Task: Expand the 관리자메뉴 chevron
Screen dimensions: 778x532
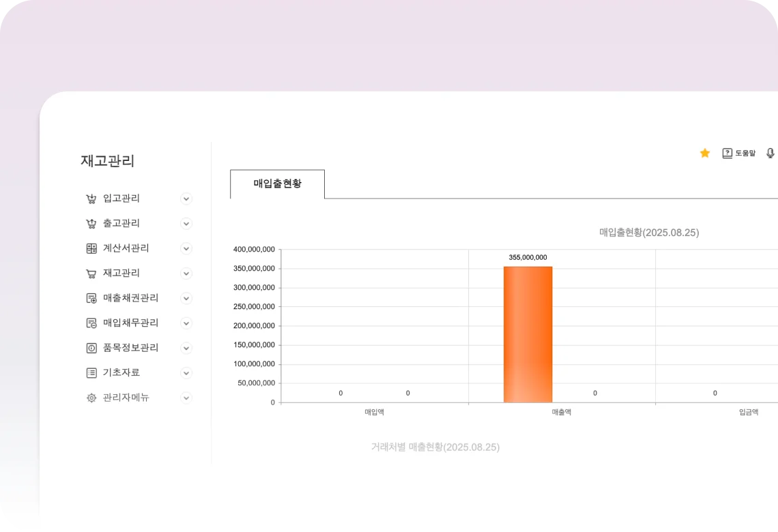Action: point(186,398)
